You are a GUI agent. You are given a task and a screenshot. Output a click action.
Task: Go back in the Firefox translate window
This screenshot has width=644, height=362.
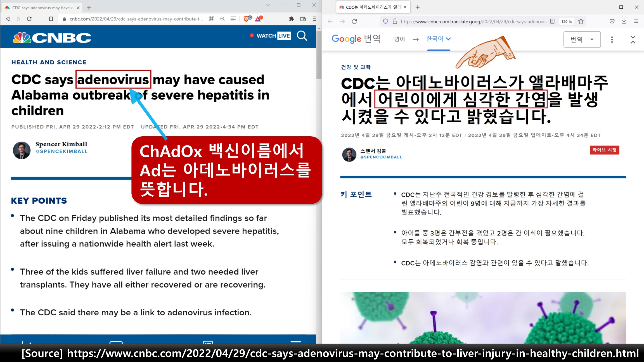tap(330, 21)
